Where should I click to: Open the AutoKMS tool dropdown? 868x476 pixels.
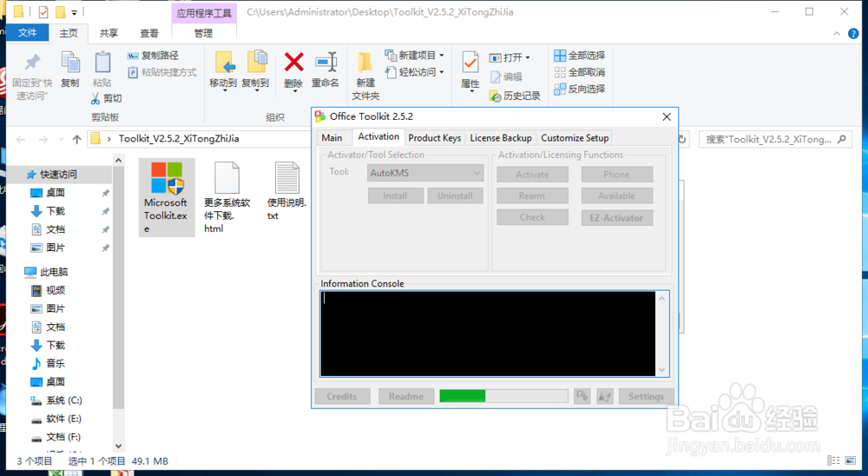tap(425, 173)
